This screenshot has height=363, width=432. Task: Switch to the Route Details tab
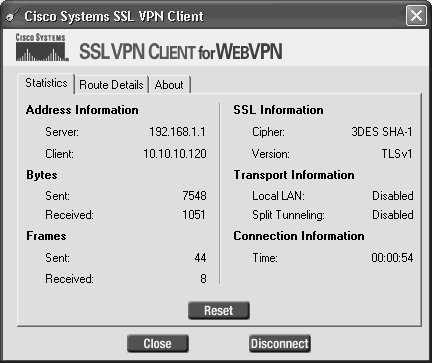[111, 85]
